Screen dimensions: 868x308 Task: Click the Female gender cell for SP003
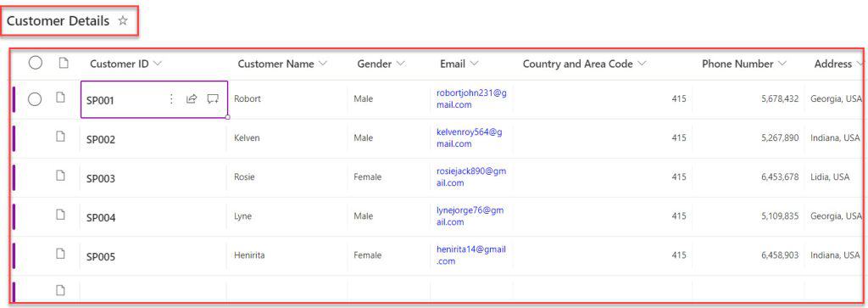click(368, 177)
